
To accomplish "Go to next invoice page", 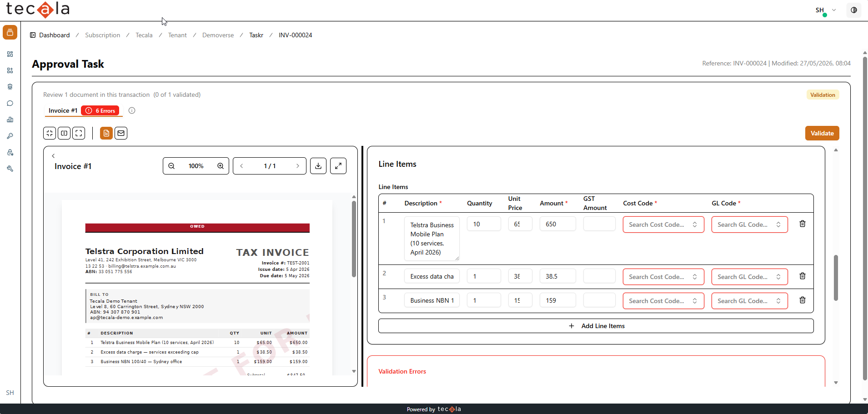I will [298, 166].
